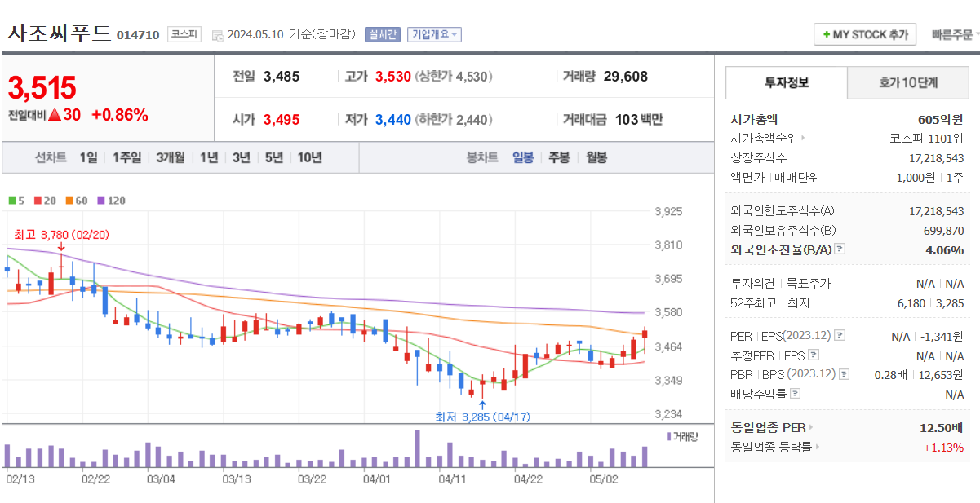This screenshot has width=980, height=503.
Task: Click the 52주최고 최저 values 6,180 3,285
Action: click(930, 303)
